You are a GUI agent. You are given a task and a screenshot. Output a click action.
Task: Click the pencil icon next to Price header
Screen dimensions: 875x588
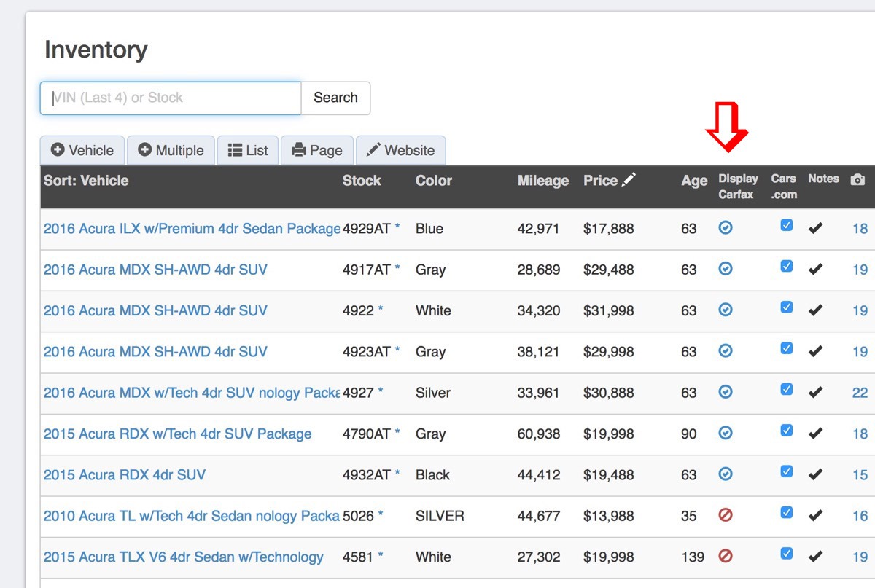tap(629, 180)
